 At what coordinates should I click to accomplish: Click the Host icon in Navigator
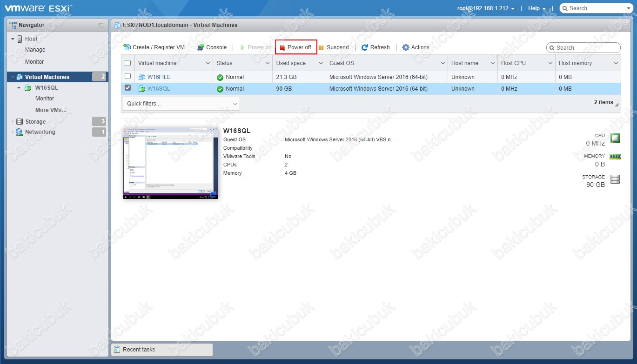coord(20,39)
